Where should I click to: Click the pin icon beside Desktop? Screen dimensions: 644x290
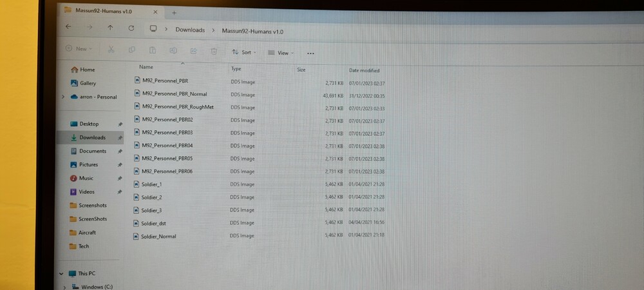[120, 124]
